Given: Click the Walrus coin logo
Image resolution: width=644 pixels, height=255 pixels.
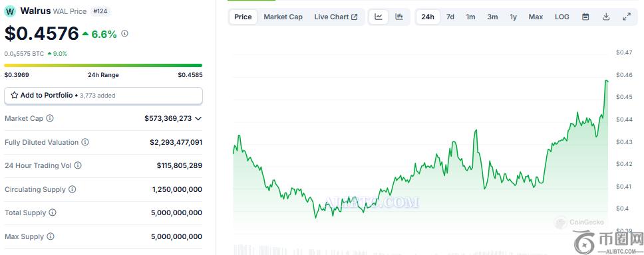Looking at the screenshot, I should pyautogui.click(x=10, y=11).
